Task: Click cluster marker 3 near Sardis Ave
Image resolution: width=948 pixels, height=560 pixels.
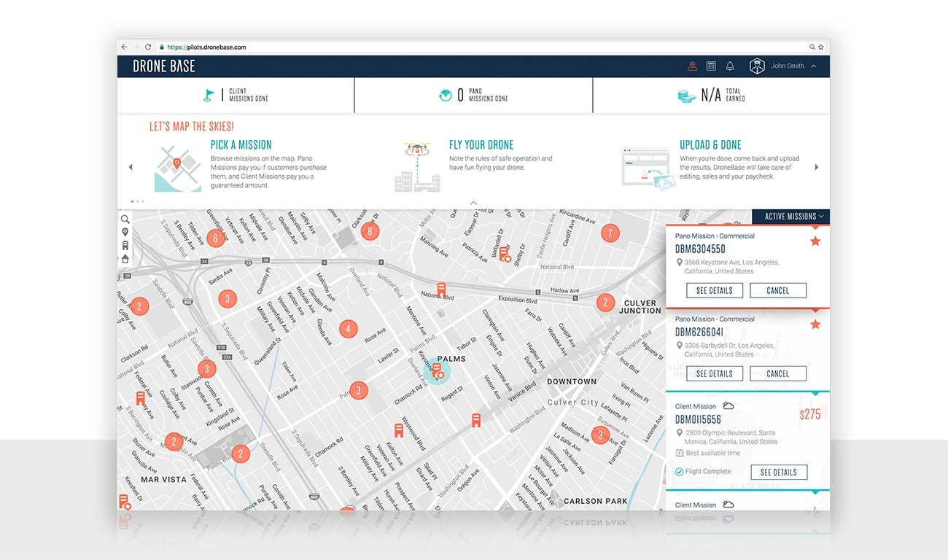Action: tap(228, 299)
